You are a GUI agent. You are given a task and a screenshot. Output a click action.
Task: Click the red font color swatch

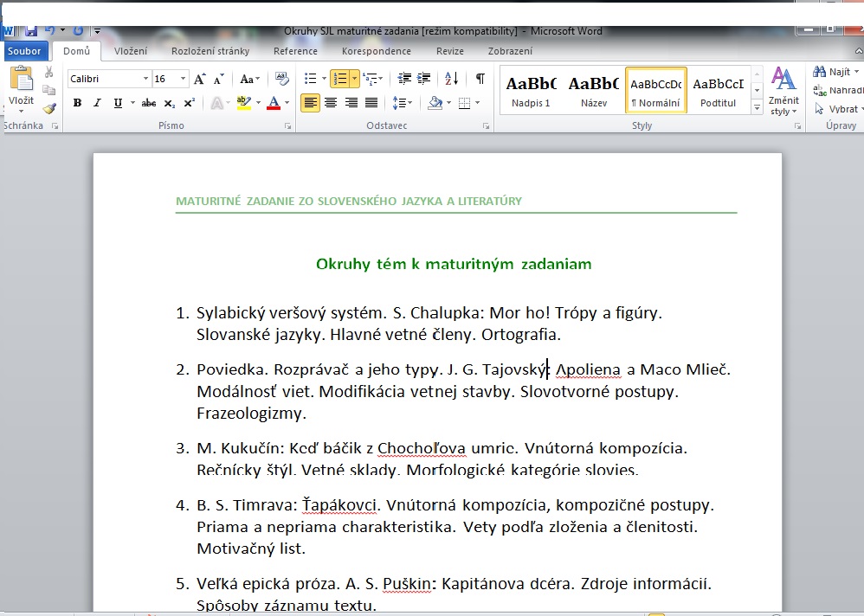[x=274, y=103]
